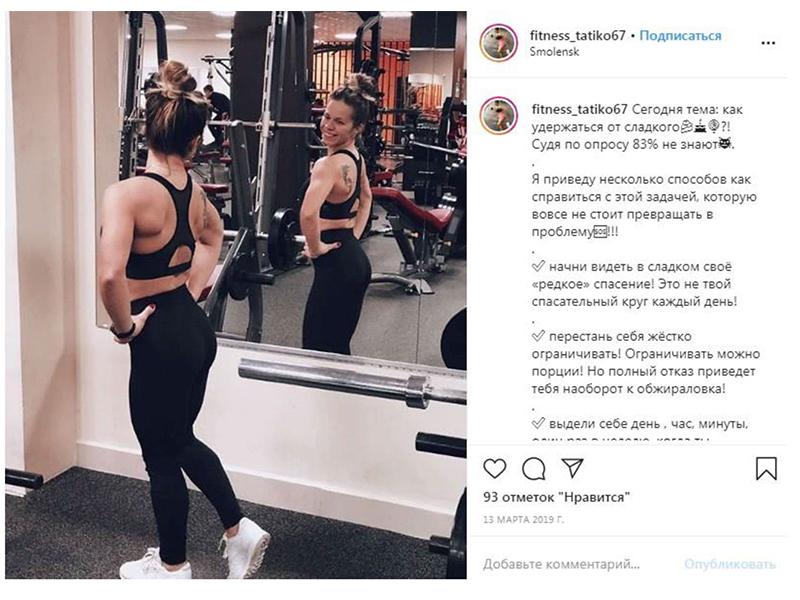Image resolution: width=800 pixels, height=600 pixels.
Task: Open fitness_tatiko67 username in header
Action: click(578, 36)
